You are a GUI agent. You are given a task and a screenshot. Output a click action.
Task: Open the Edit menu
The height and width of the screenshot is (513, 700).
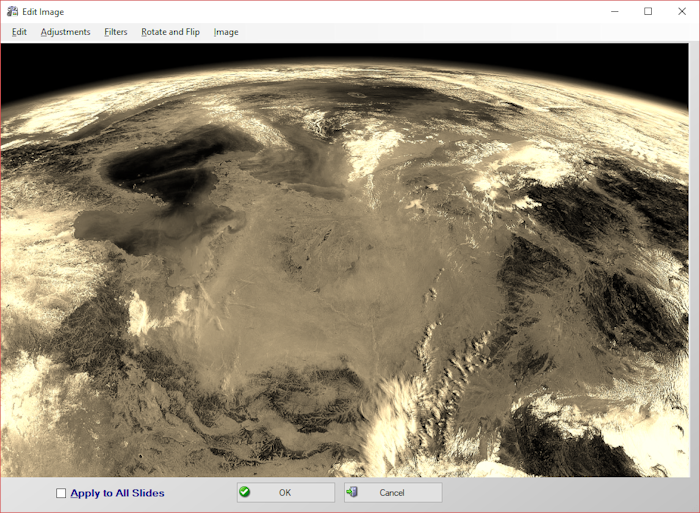(19, 32)
